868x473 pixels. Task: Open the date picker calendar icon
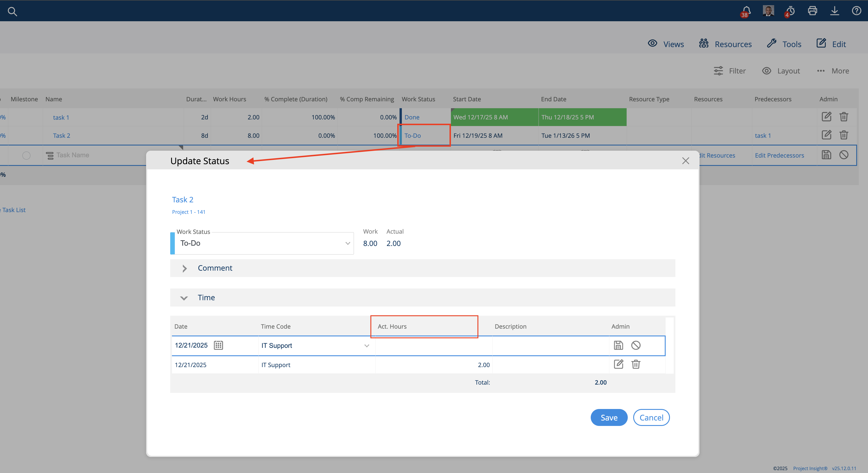tap(218, 345)
